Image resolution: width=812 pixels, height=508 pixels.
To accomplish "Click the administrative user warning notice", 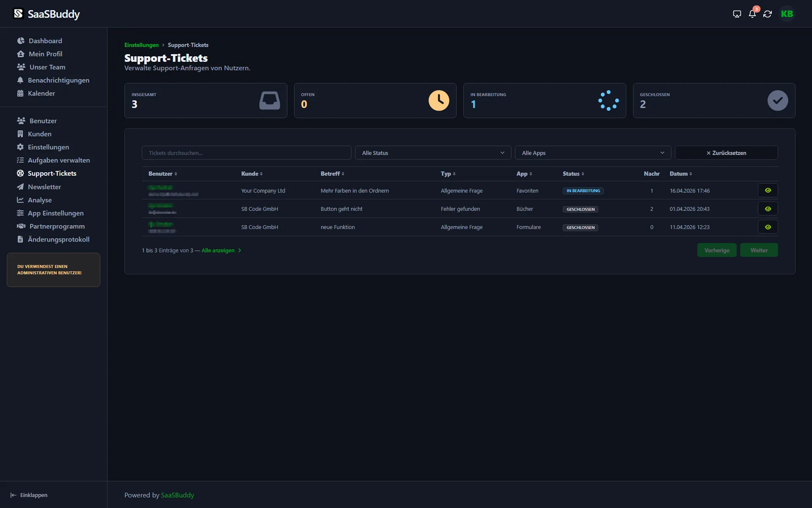I will (x=53, y=270).
